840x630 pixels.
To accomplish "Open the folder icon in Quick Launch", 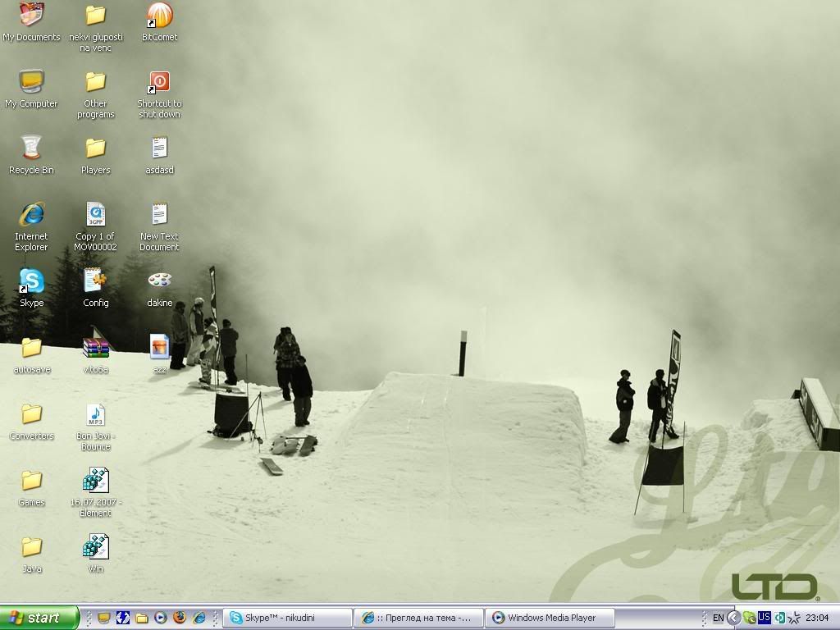I will click(x=141, y=618).
